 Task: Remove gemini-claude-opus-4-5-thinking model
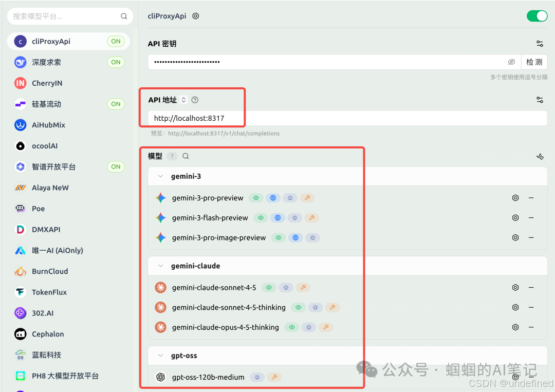pyautogui.click(x=531, y=327)
